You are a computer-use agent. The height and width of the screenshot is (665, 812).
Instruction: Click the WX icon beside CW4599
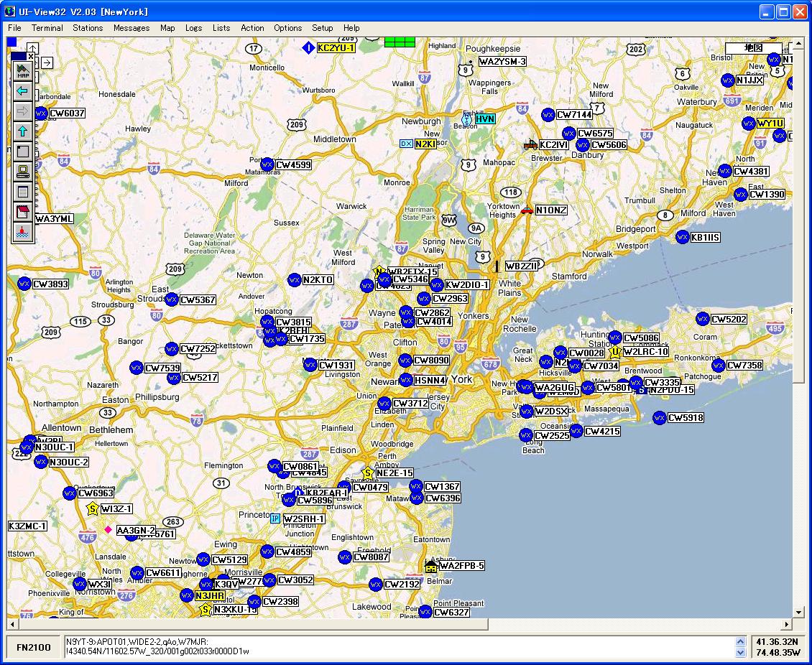[x=267, y=164]
